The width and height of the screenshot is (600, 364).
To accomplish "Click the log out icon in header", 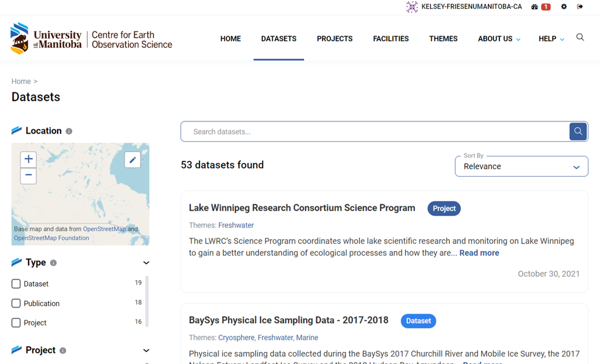I will pos(580,7).
